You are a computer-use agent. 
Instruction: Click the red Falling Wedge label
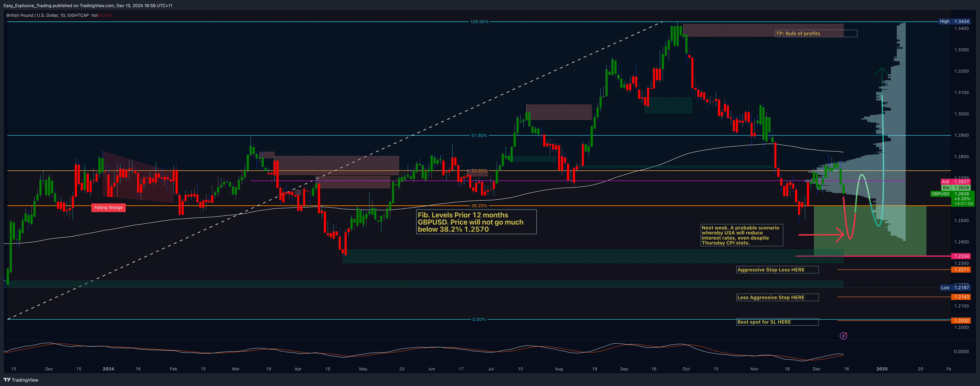tap(109, 208)
